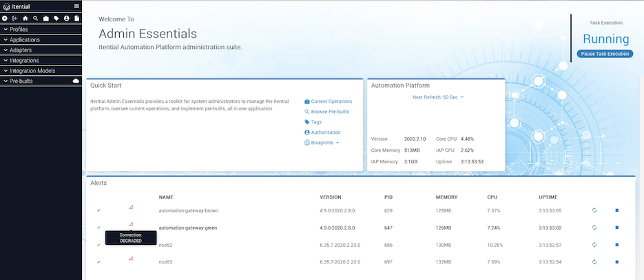The image size is (644, 280).
Task: Click the collapse-sidebar arrow icon
Action: click(15, 19)
